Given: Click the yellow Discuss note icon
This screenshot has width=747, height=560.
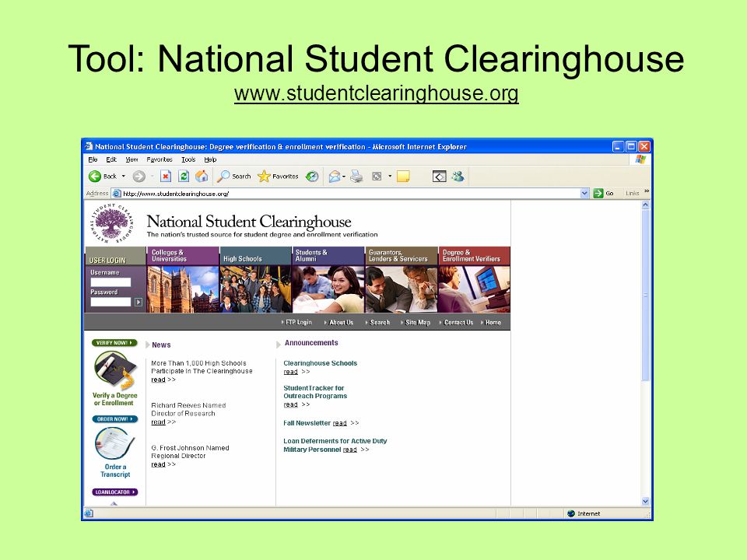Looking at the screenshot, I should tap(403, 177).
